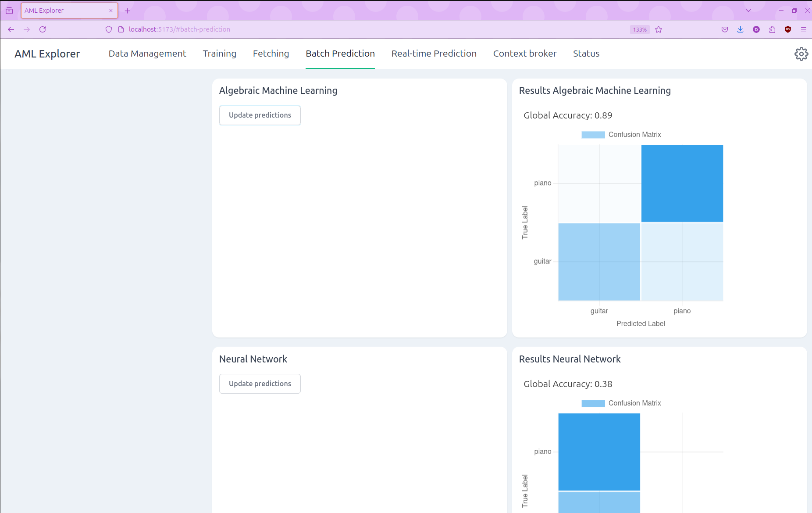Click the page info icon in address bar
The image size is (812, 513).
[121, 29]
